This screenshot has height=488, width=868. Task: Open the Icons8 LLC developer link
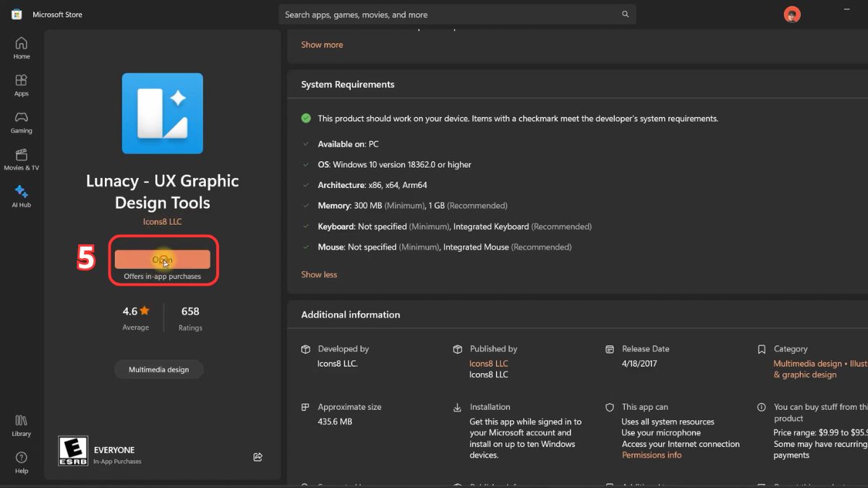pyautogui.click(x=162, y=222)
